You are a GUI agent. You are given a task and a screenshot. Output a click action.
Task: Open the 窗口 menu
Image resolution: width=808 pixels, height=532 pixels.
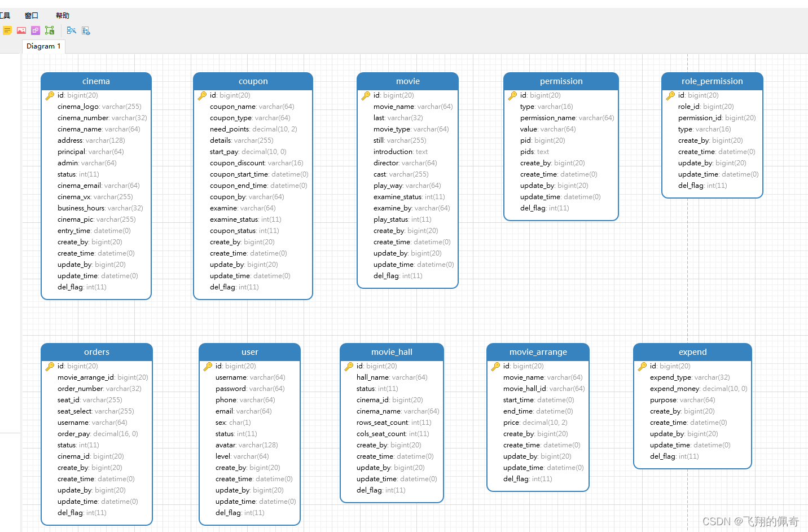pyautogui.click(x=32, y=15)
